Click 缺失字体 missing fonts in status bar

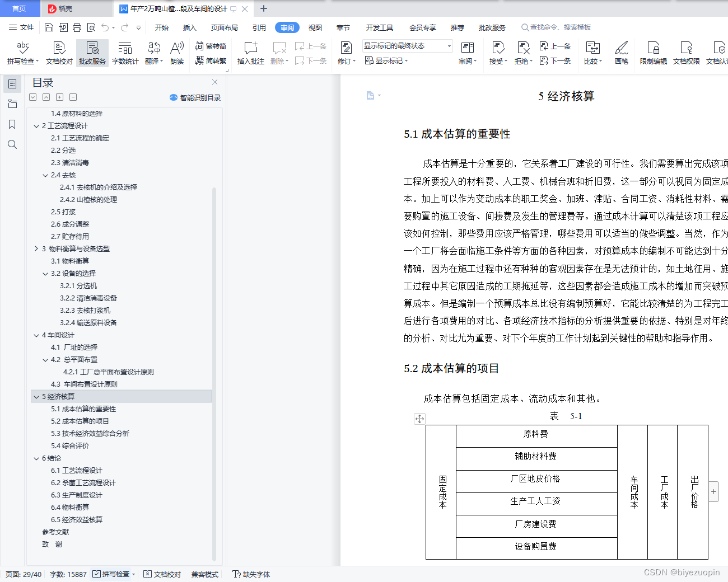251,574
